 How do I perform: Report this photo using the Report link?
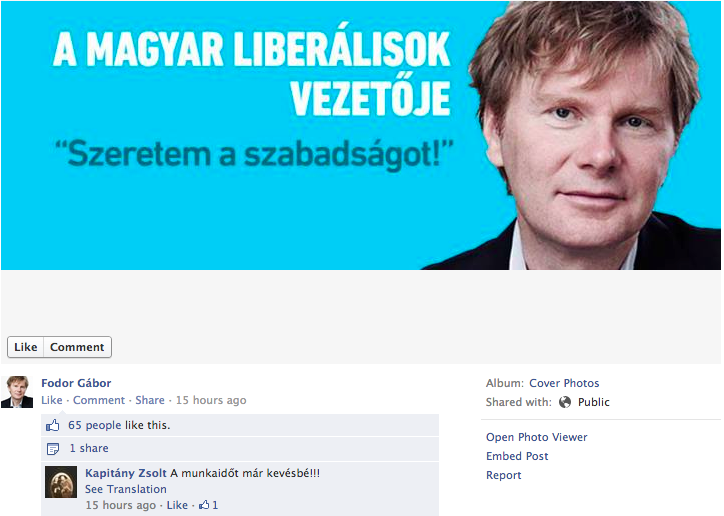[503, 475]
